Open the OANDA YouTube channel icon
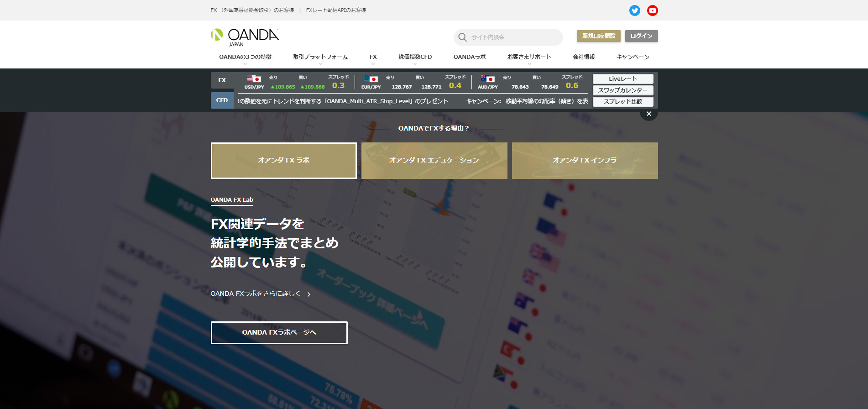 pyautogui.click(x=653, y=10)
